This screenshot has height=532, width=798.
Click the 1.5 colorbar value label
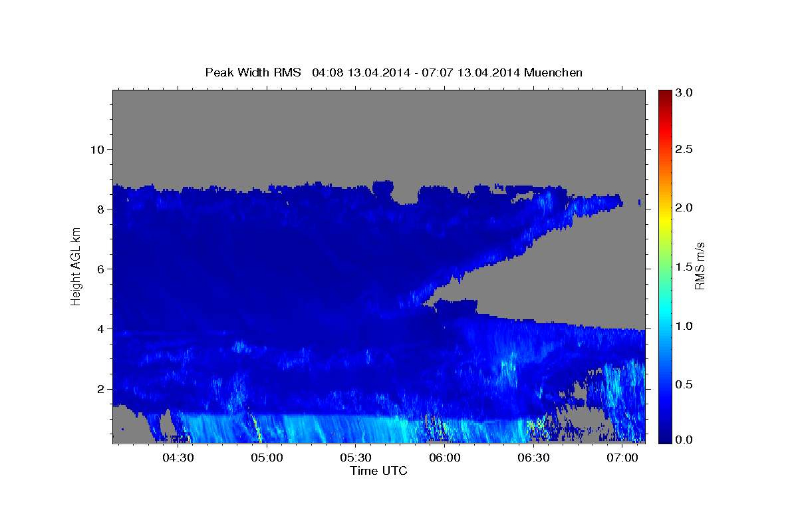point(684,267)
